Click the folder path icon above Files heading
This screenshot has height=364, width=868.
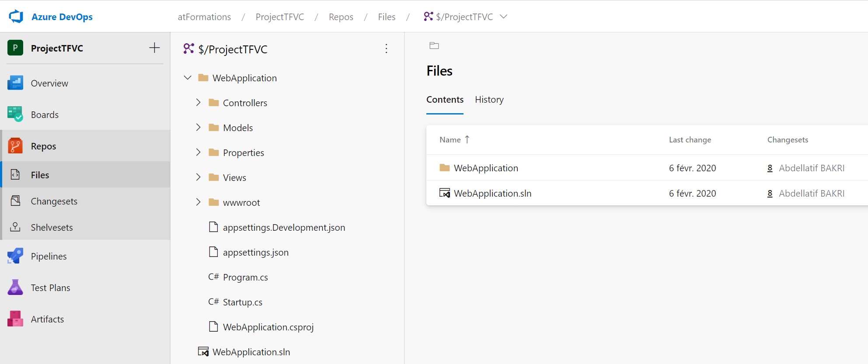point(434,45)
